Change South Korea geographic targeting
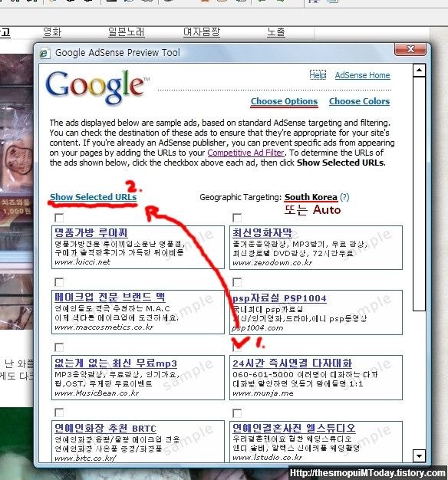 pos(311,197)
